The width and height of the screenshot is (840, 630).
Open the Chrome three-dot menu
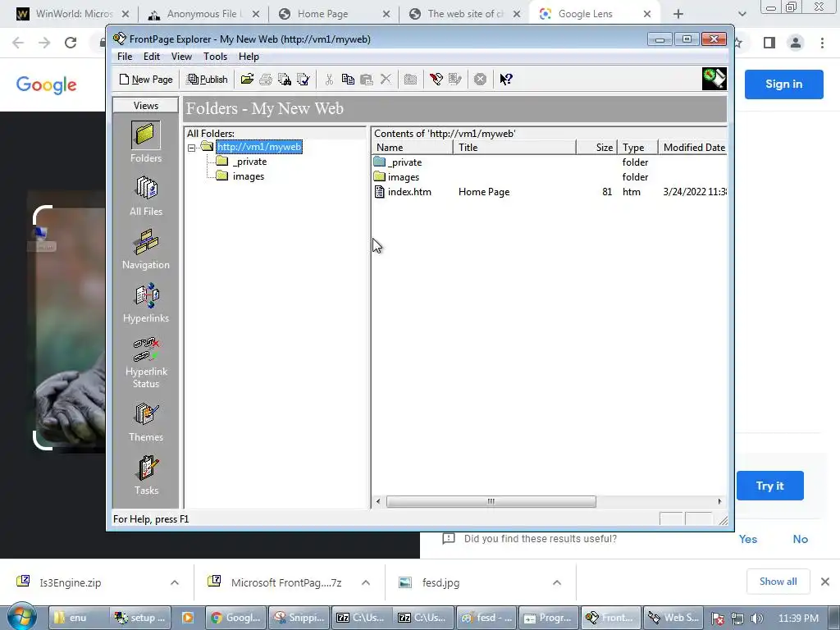[822, 43]
